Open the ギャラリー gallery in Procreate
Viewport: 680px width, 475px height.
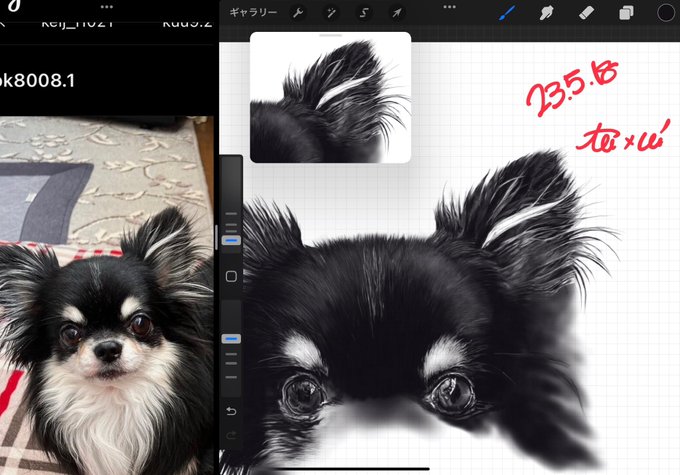tap(253, 13)
